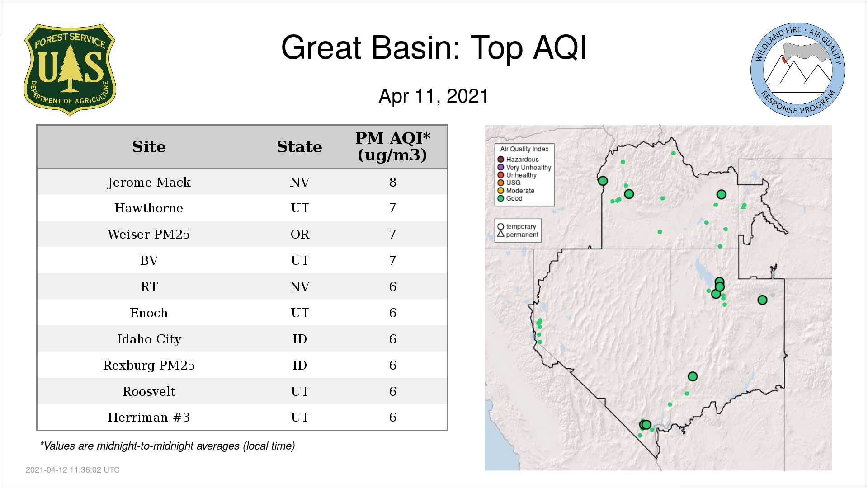Click the US Forest Service shield logo

click(70, 70)
